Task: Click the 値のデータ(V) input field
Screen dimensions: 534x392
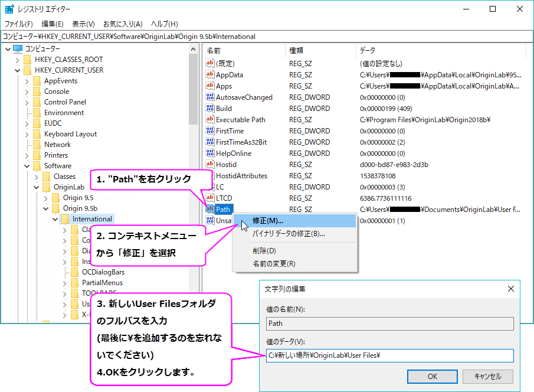Action: [389, 355]
